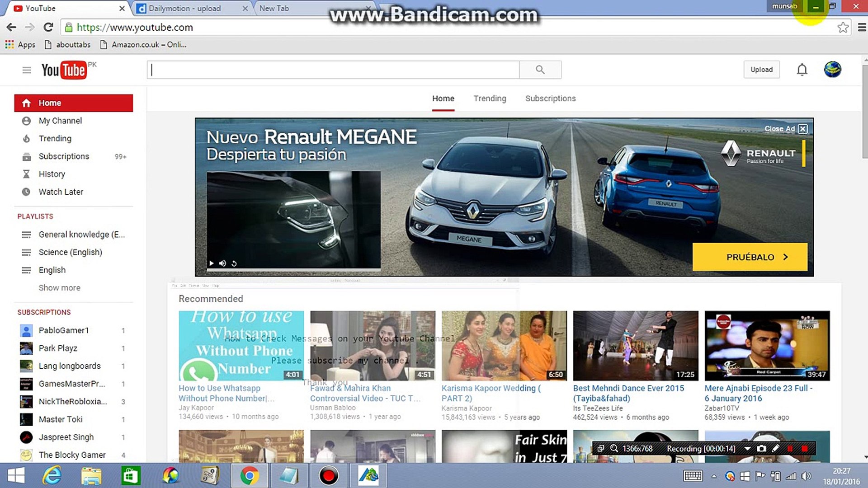The image size is (868, 488).
Task: Open Bandicam recording dropdown arrow
Action: (747, 449)
